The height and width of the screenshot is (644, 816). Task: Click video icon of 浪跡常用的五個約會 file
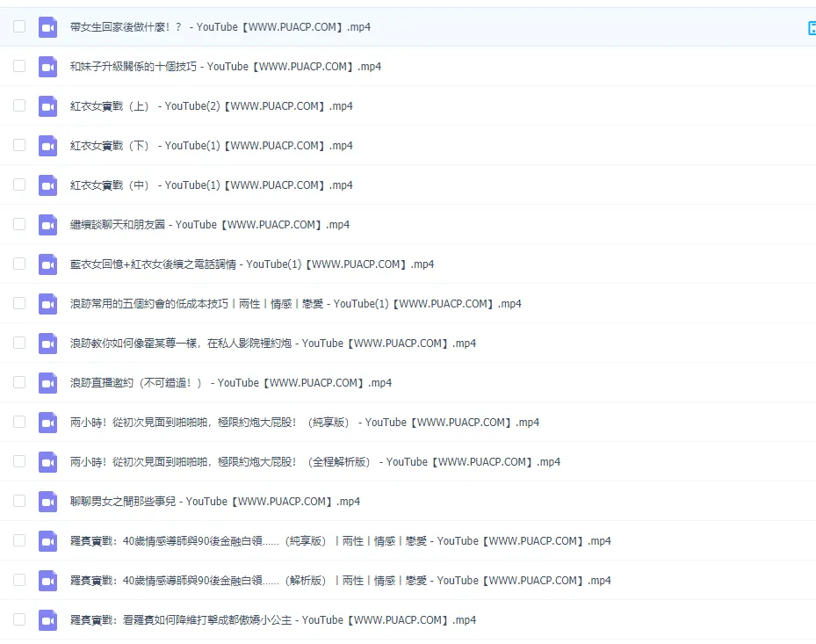point(48,304)
